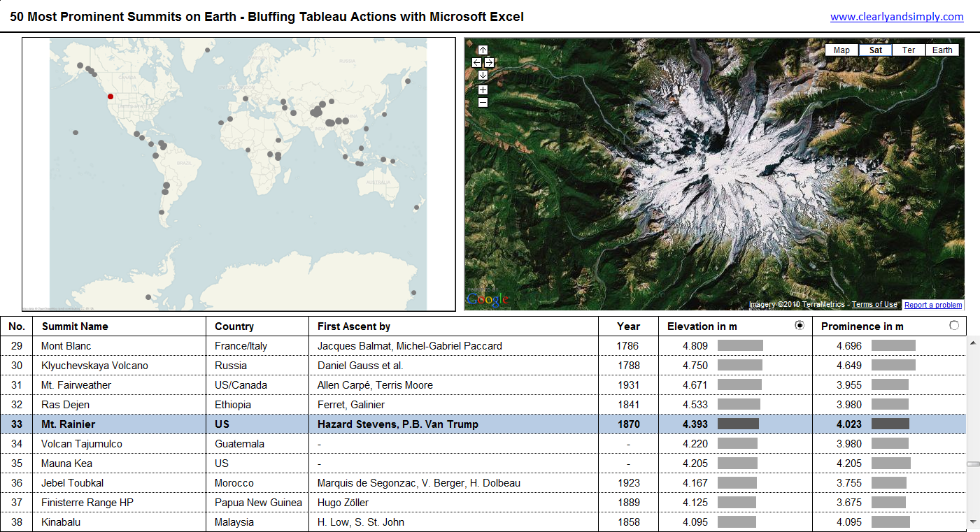Switch to Earth view
Screen dimensions: 980x532
(942, 50)
